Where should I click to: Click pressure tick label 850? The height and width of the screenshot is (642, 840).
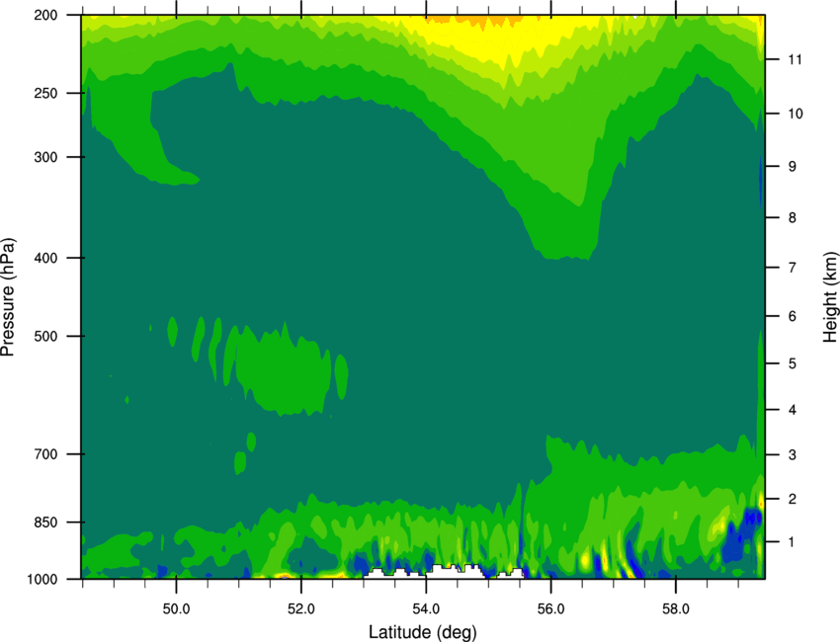pyautogui.click(x=46, y=522)
